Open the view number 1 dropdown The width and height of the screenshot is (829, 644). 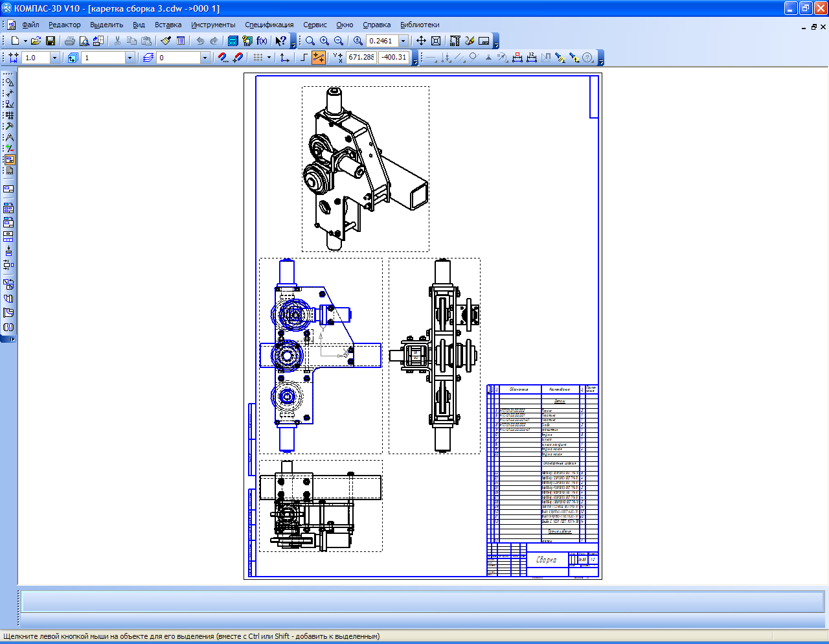(129, 58)
